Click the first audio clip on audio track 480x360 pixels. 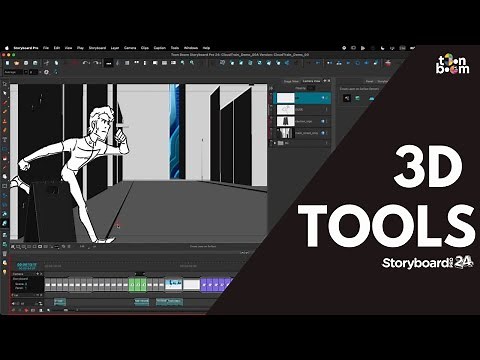60,302
